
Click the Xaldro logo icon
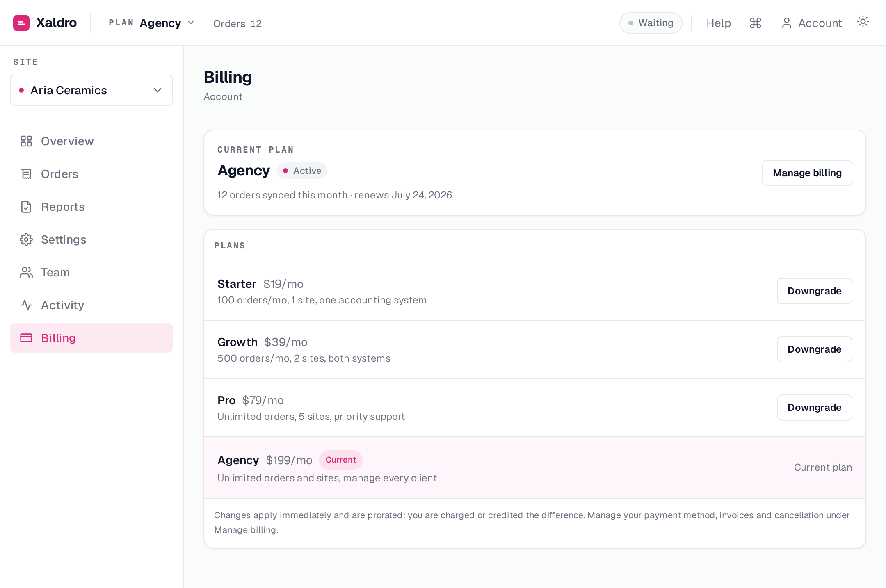(21, 23)
